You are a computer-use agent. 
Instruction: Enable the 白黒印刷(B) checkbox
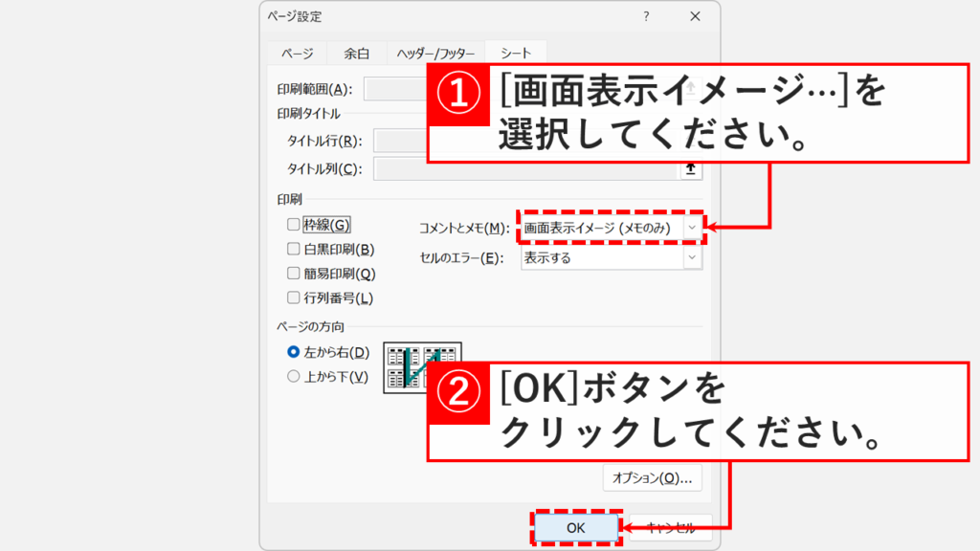click(293, 249)
